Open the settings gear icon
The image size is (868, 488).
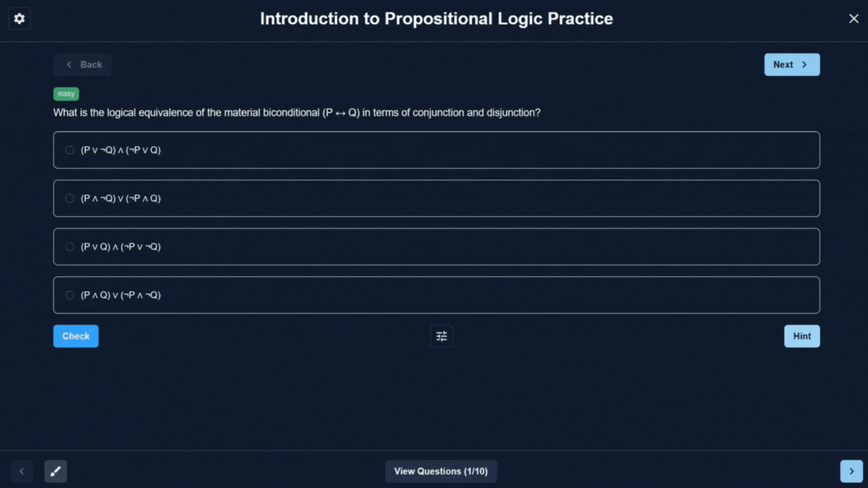click(19, 19)
